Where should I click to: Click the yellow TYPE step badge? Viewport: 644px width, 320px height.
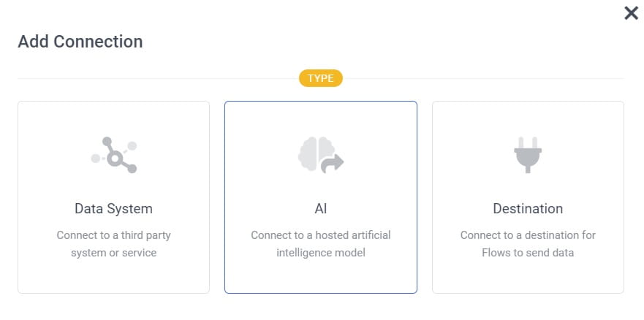point(321,78)
